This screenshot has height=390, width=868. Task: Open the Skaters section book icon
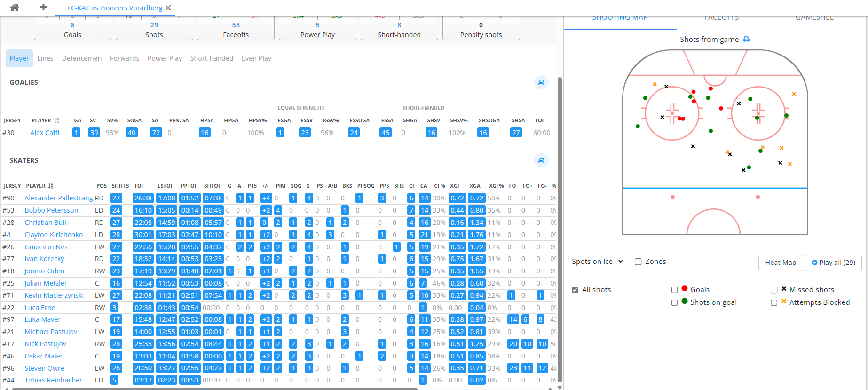[x=541, y=160]
